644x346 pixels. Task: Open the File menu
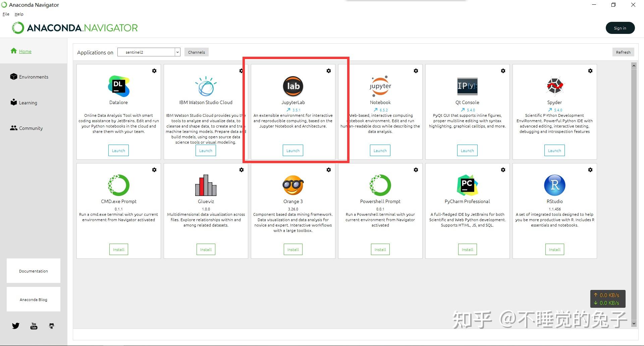[x=6, y=14]
